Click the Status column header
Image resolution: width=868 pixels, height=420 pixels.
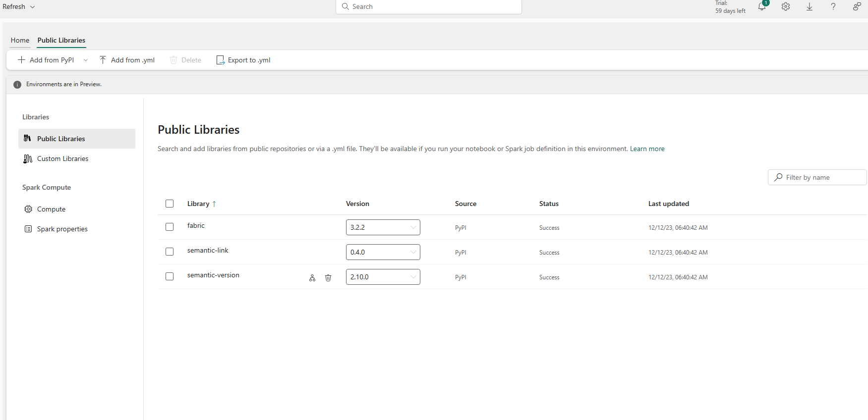549,204
